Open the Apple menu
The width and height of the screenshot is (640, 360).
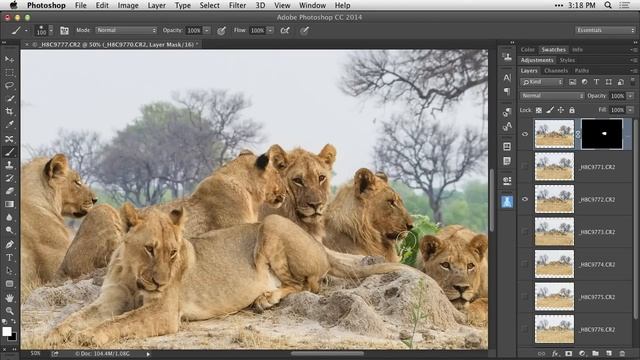tap(13, 5)
